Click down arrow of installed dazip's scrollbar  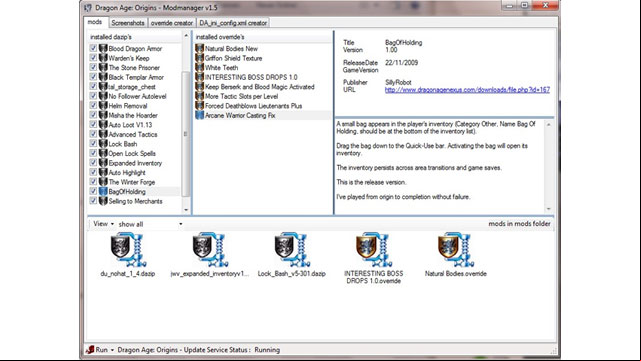186,210
